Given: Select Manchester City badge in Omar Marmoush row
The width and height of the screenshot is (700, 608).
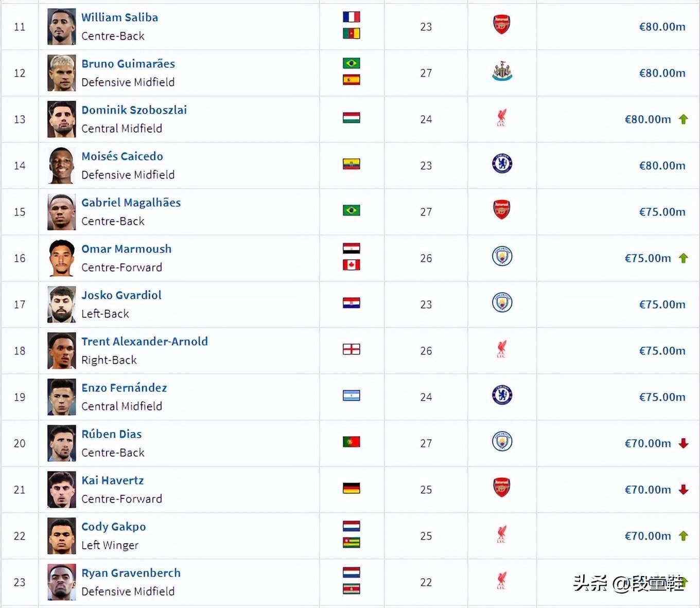Looking at the screenshot, I should (x=502, y=256).
